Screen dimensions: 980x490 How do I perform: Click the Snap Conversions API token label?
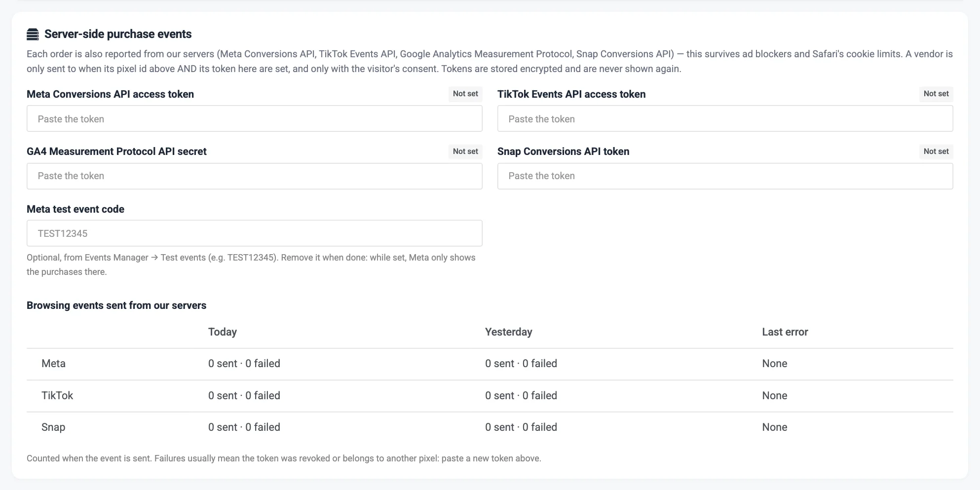click(x=563, y=151)
